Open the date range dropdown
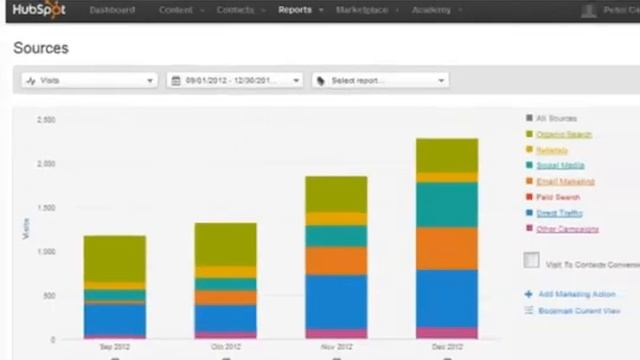640x360 pixels. [235, 80]
